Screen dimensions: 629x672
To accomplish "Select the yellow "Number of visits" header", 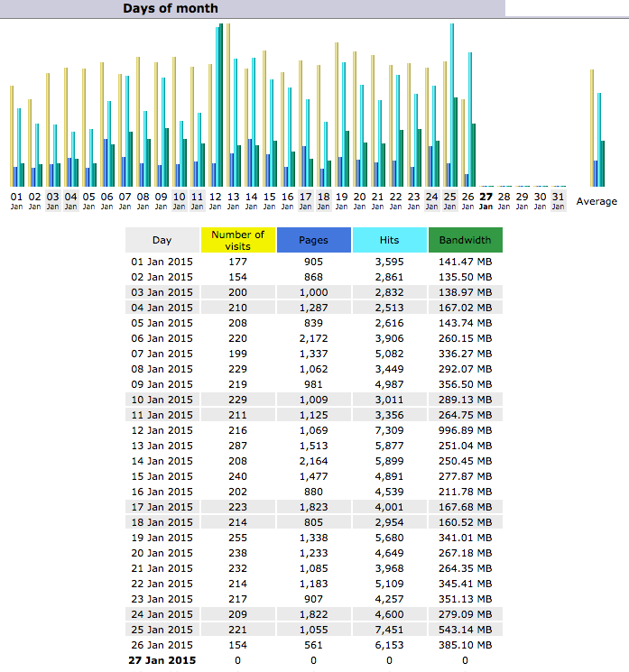I will (237, 240).
